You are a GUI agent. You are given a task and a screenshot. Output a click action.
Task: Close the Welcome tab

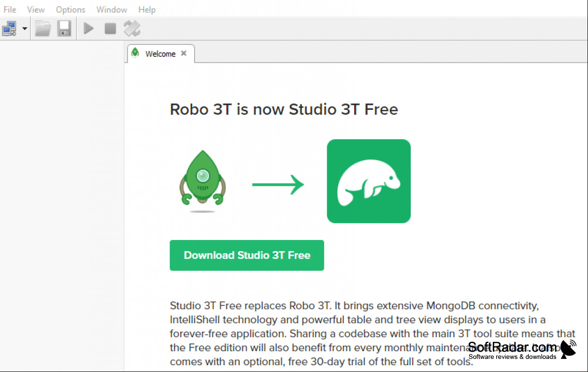click(184, 54)
